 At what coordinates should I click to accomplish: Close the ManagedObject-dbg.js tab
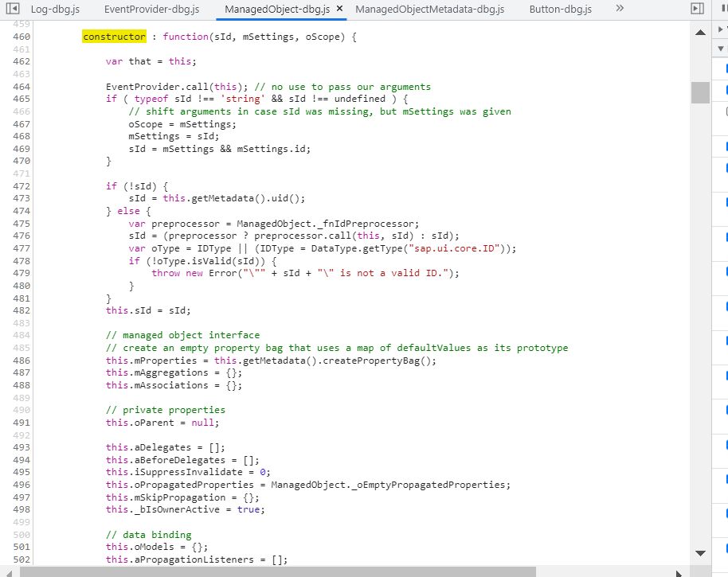coord(339,8)
